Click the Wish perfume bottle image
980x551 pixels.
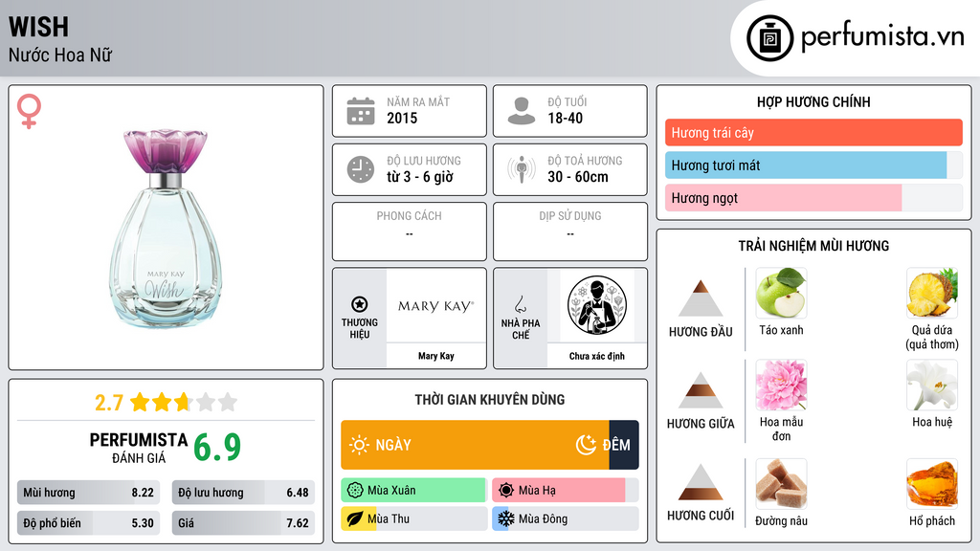166,229
